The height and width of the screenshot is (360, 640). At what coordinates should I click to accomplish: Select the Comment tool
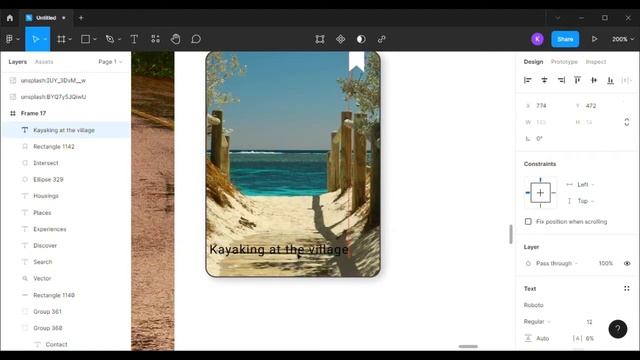pos(196,39)
